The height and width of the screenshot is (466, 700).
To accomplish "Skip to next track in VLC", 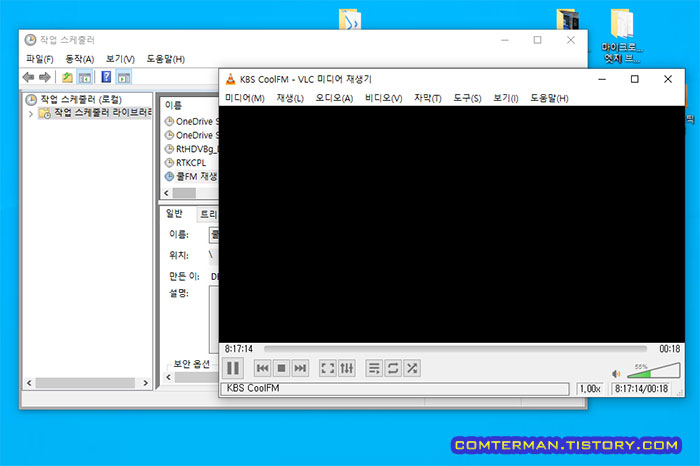I will point(300,368).
